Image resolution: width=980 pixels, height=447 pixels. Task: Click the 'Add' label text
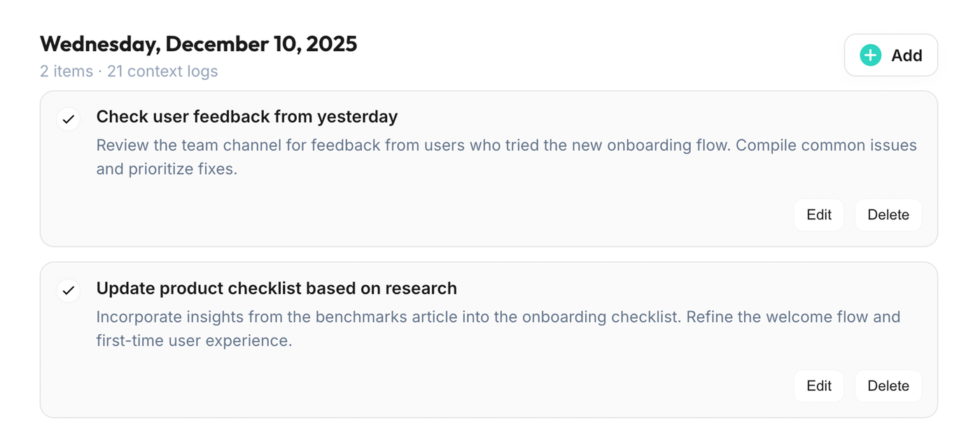pyautogui.click(x=906, y=55)
